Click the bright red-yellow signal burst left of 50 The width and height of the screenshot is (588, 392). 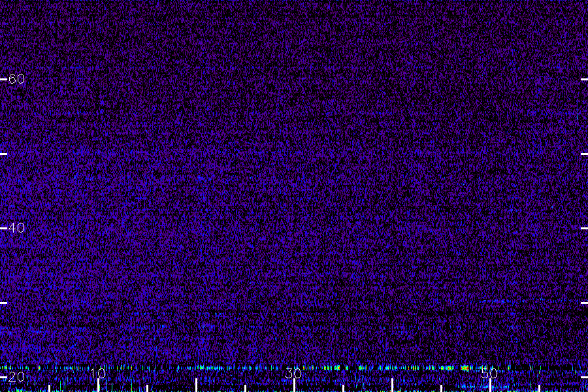point(465,368)
